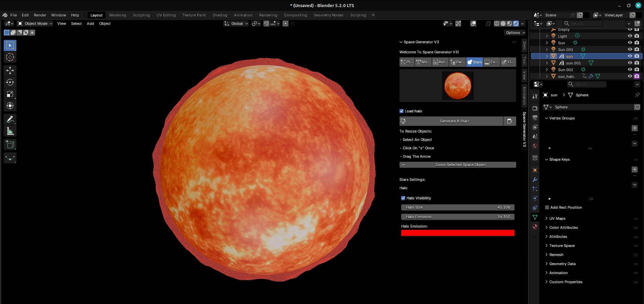This screenshot has width=644, height=304.
Task: Select the Scale tool
Action: [10, 94]
